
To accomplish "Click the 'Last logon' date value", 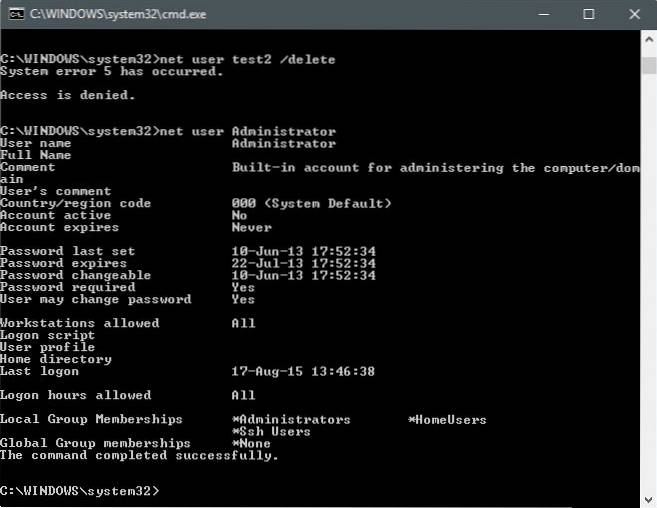I will [x=303, y=371].
